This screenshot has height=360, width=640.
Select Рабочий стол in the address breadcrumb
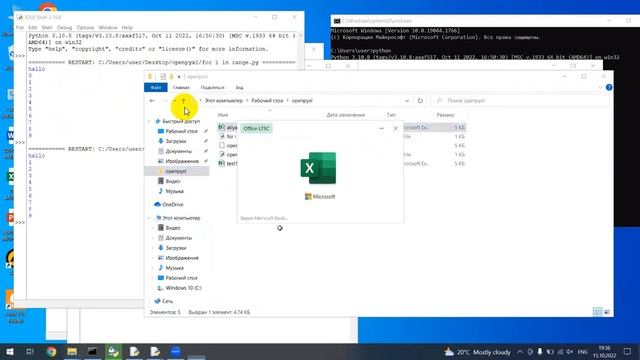tap(267, 100)
